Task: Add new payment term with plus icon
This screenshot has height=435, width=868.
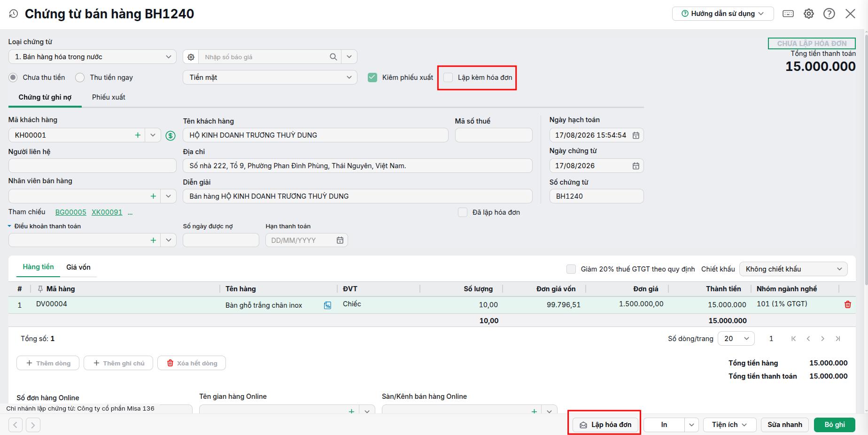Action: [153, 241]
